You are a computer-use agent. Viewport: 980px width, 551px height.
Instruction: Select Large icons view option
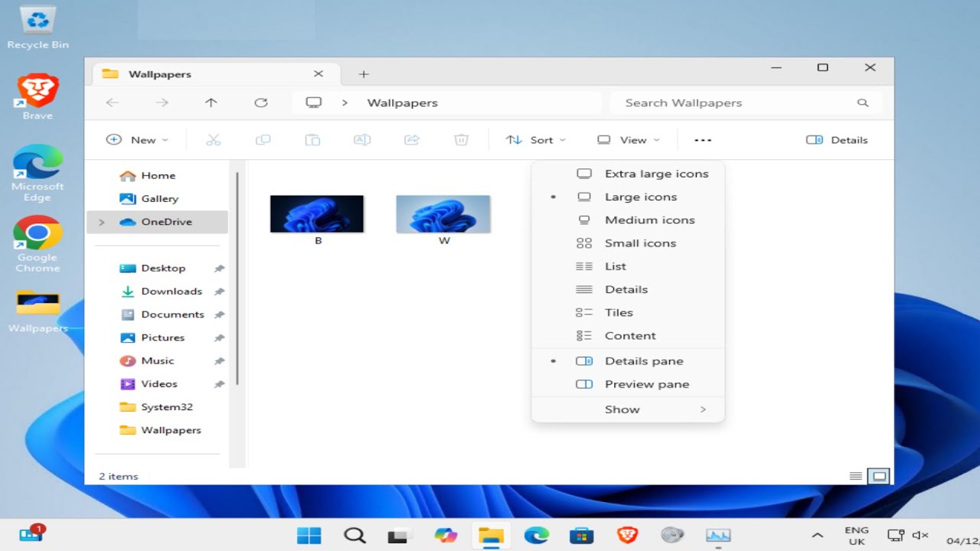pyautogui.click(x=628, y=197)
